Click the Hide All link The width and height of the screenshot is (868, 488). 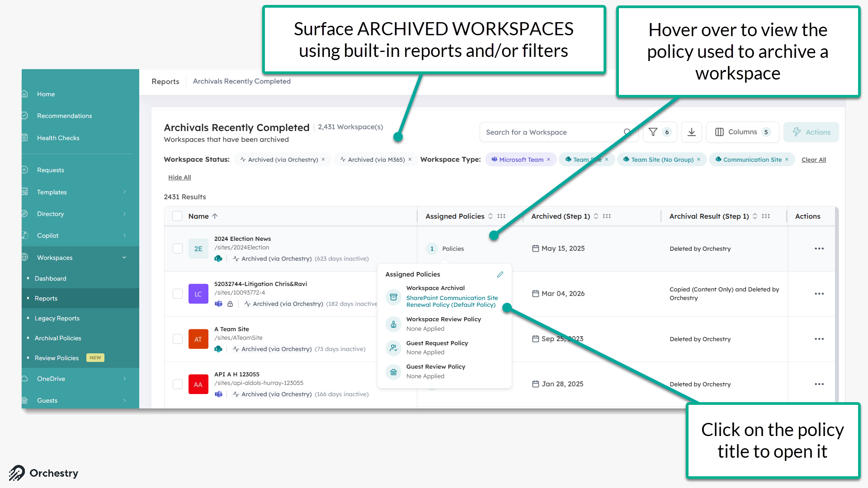[179, 177]
